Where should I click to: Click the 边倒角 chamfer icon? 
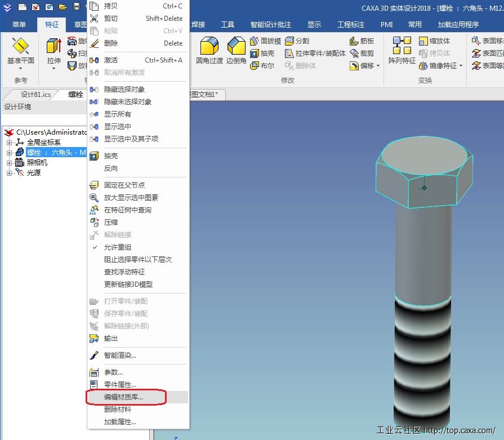click(236, 46)
